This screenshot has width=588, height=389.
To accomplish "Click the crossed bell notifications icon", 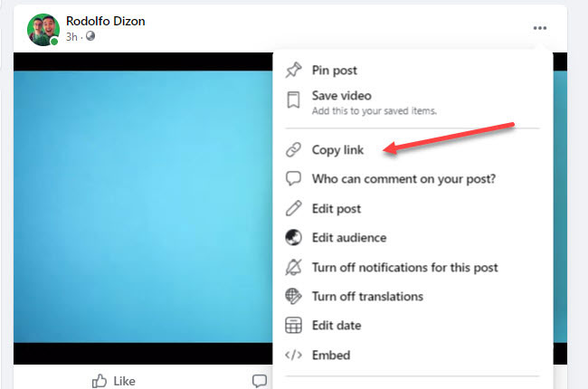I will [x=293, y=267].
